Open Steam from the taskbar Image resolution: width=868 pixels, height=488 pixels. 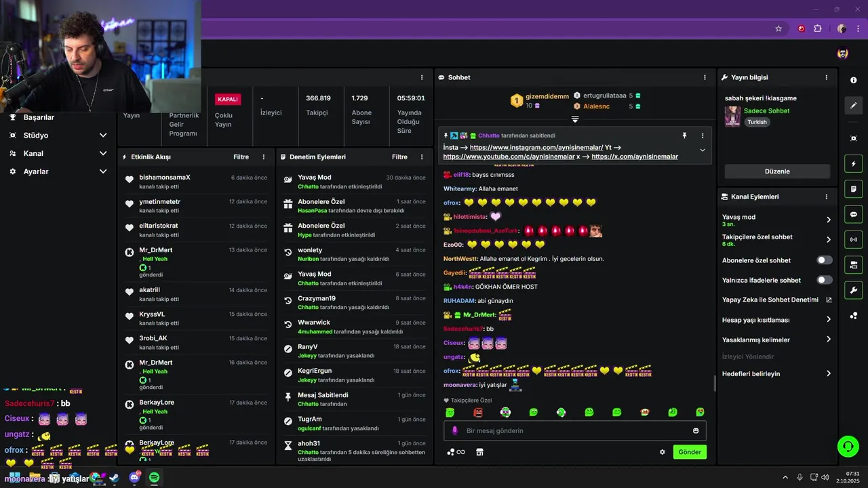coord(114,478)
